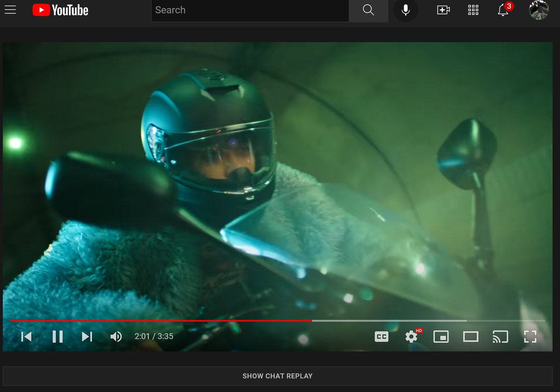Go to YouTube home via logo
The height and width of the screenshot is (392, 560).
tap(60, 10)
